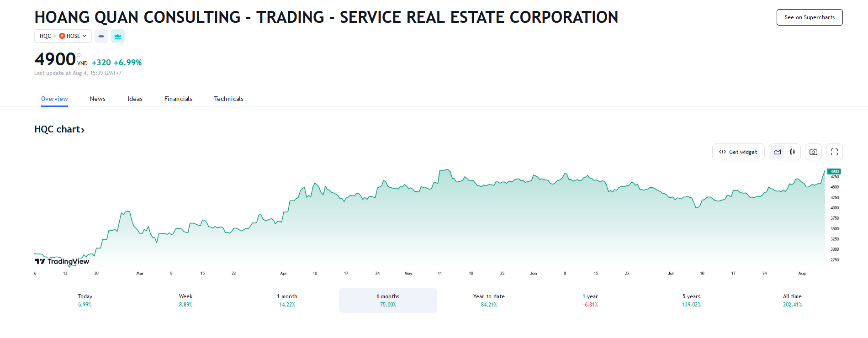Take a chart snapshot with camera icon
The height and width of the screenshot is (338, 868).
tap(813, 152)
